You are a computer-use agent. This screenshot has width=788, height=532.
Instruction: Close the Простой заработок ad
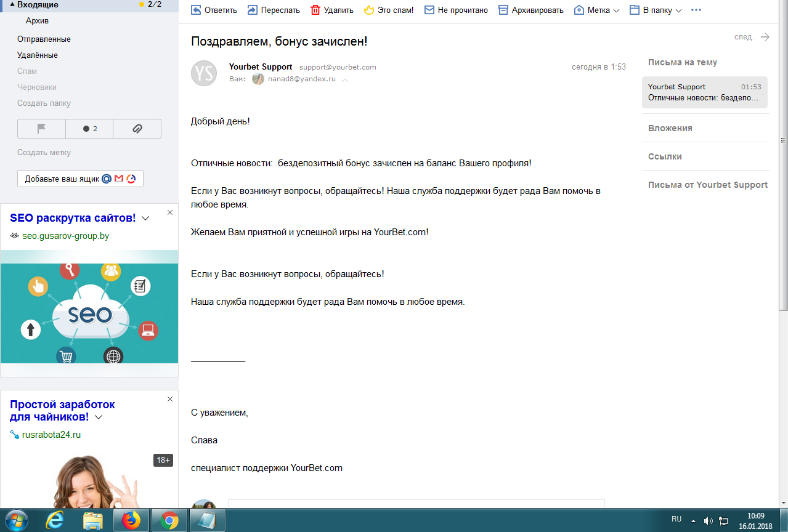pyautogui.click(x=170, y=399)
